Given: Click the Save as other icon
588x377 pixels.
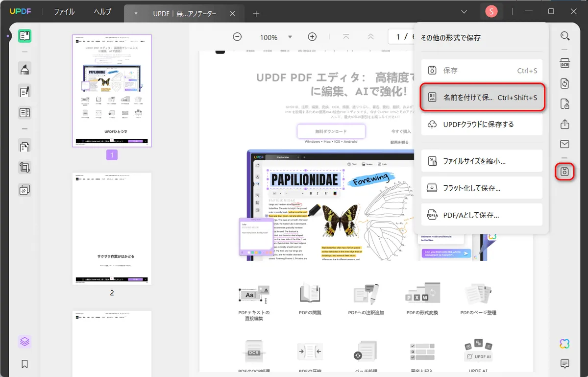Looking at the screenshot, I should 565,172.
